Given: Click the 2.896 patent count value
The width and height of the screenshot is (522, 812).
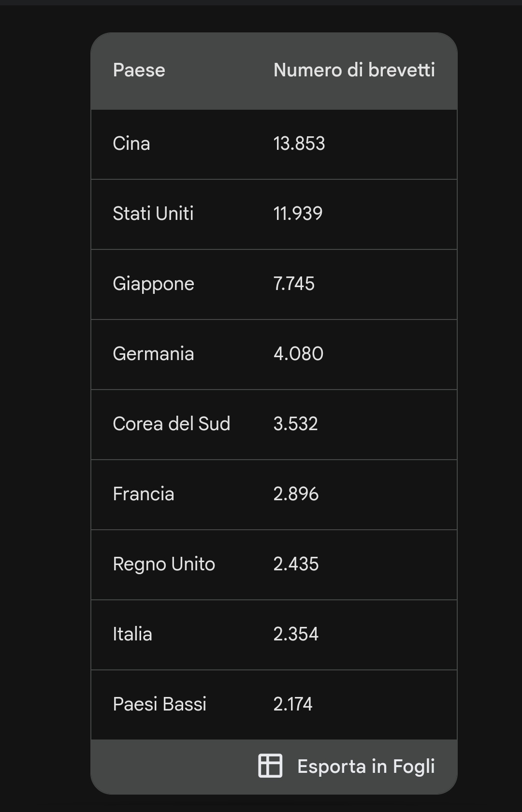Looking at the screenshot, I should [x=296, y=494].
